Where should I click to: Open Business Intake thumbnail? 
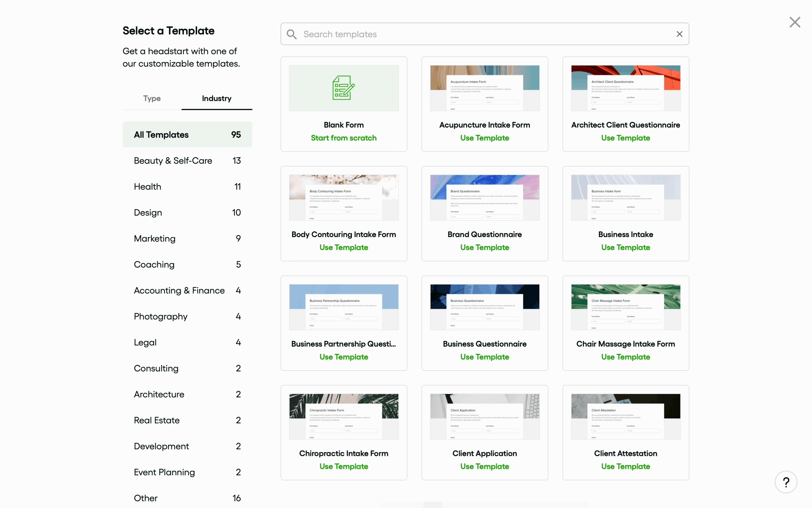625,198
